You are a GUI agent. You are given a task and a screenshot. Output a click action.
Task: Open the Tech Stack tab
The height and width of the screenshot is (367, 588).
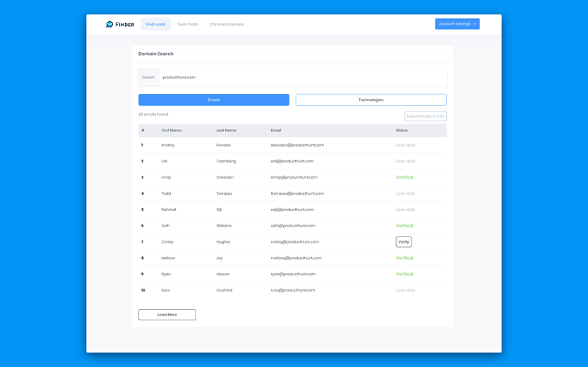[x=188, y=25]
